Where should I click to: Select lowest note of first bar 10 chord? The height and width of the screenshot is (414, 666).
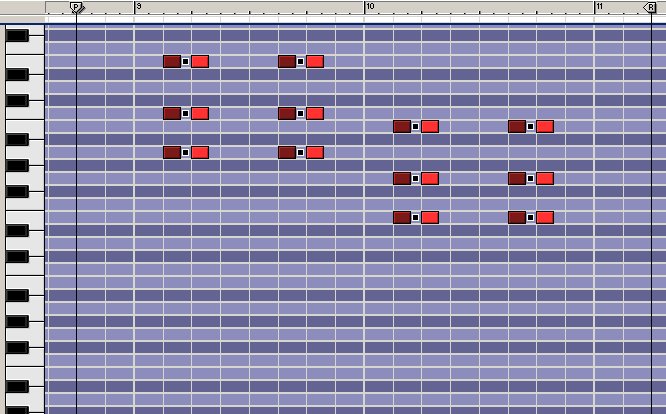[x=402, y=217]
